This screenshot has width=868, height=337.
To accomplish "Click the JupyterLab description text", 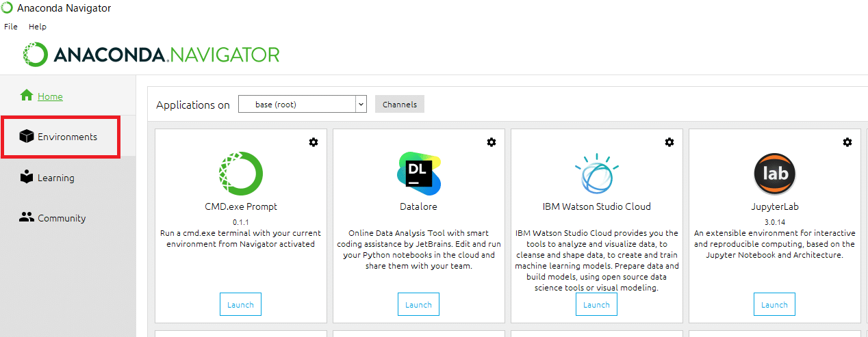I will pyautogui.click(x=774, y=244).
